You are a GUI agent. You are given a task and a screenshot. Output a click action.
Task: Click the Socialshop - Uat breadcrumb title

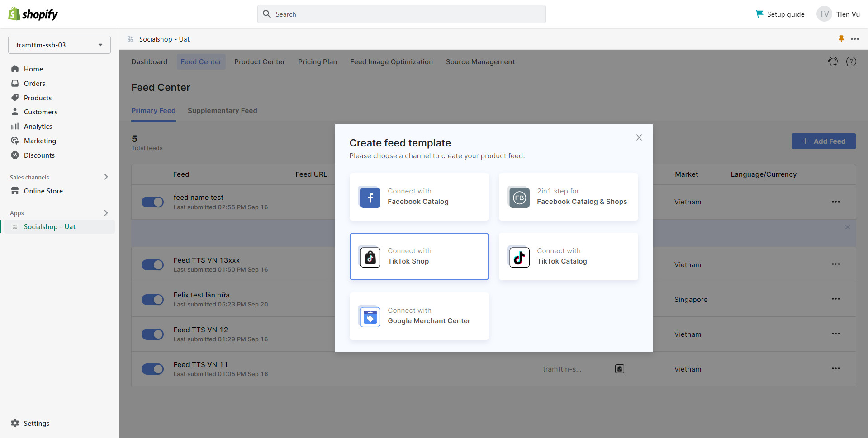[x=164, y=39]
